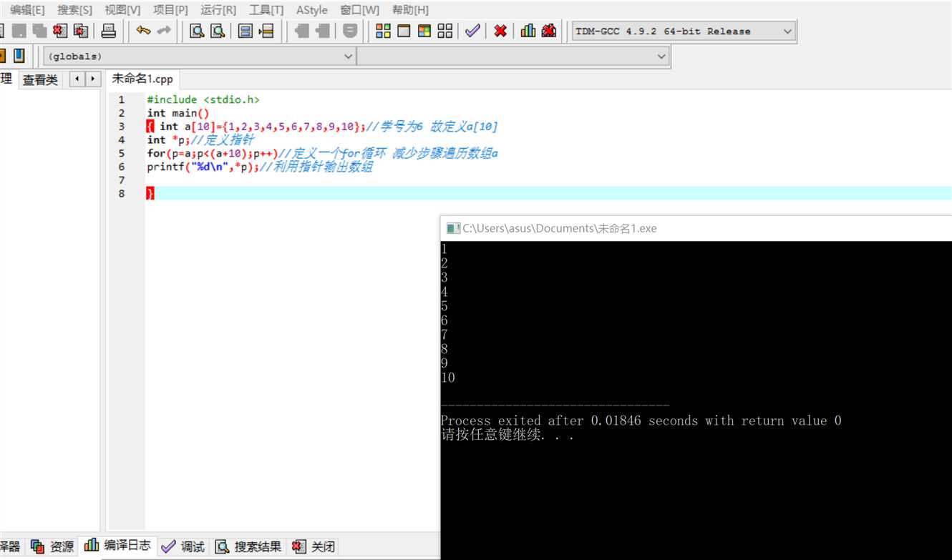Click the printf("%d\n",*p) code line
The image size is (952, 560).
260,167
